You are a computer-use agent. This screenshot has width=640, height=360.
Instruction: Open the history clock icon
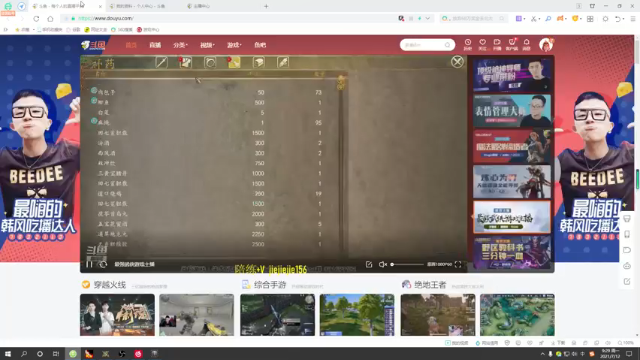tap(468, 44)
